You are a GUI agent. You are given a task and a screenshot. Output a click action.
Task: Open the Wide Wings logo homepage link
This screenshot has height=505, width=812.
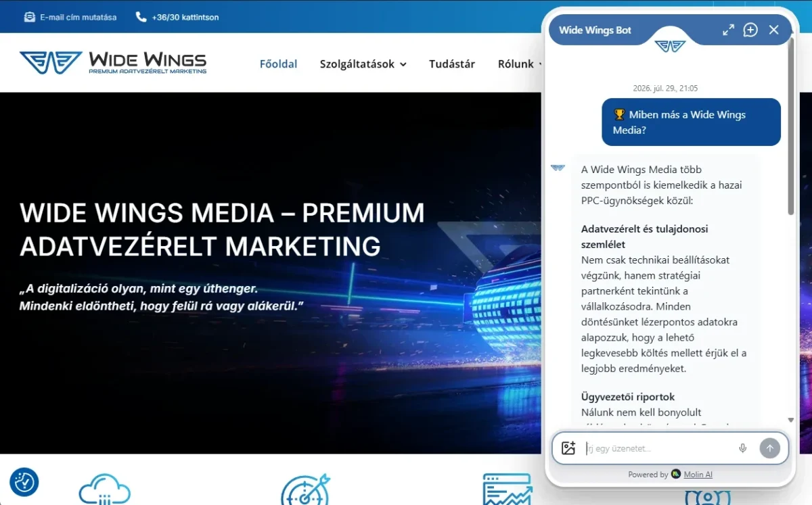coord(113,62)
